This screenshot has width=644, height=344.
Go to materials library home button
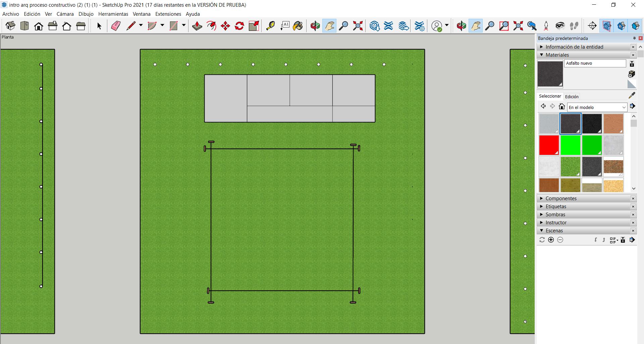click(x=562, y=107)
